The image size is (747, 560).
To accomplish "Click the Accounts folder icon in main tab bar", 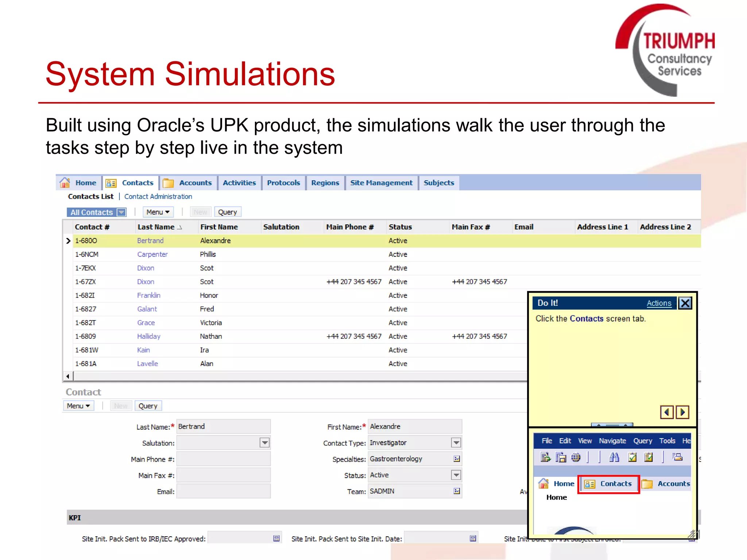I will (168, 183).
